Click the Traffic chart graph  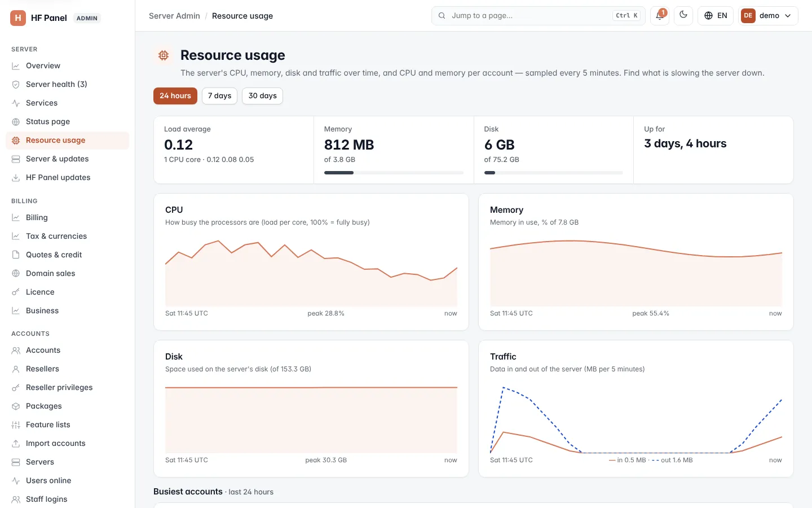636,420
